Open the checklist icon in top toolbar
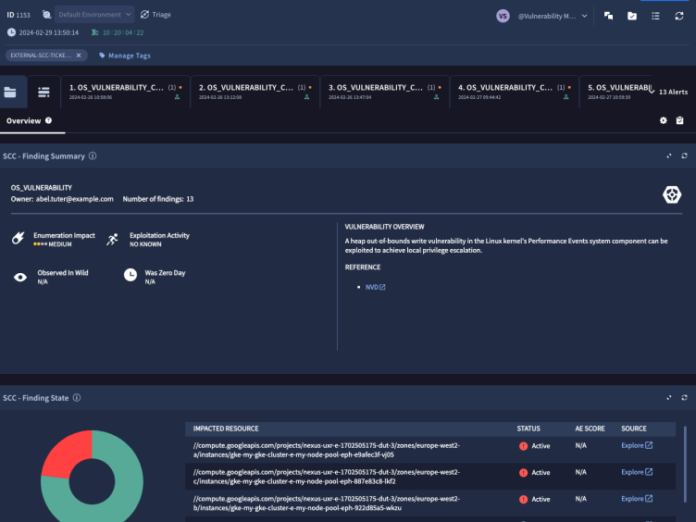The image size is (696, 522). pyautogui.click(x=655, y=16)
